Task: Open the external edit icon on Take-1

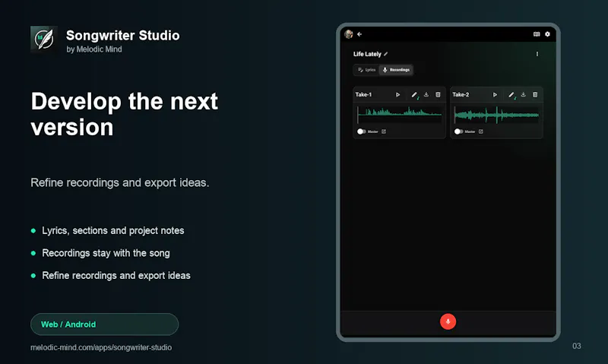Action: click(x=384, y=131)
